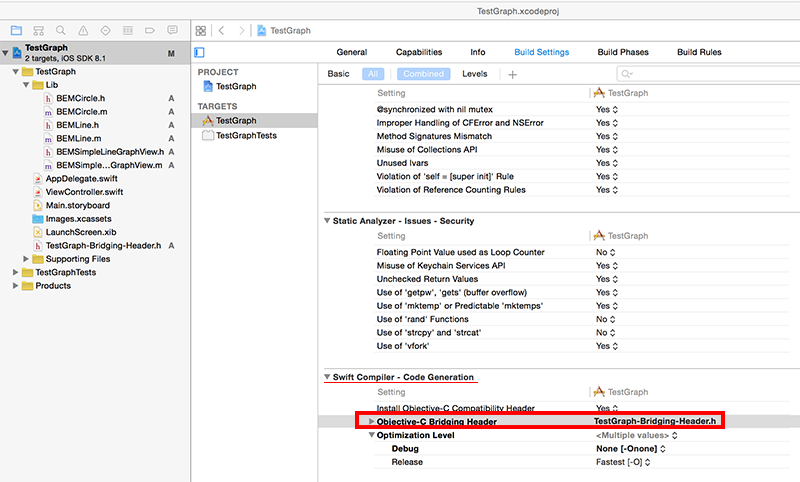
Task: Change Use of 'vfork' value
Action: [607, 346]
